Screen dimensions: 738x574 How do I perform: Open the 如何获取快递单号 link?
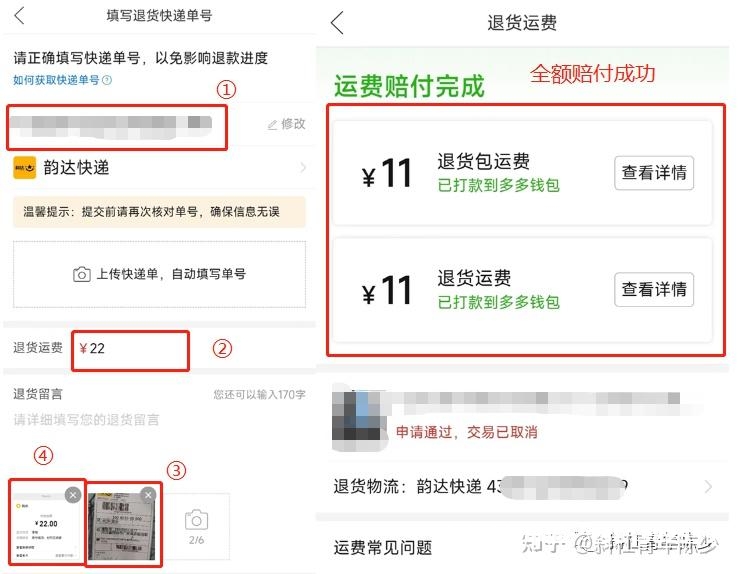[x=56, y=80]
